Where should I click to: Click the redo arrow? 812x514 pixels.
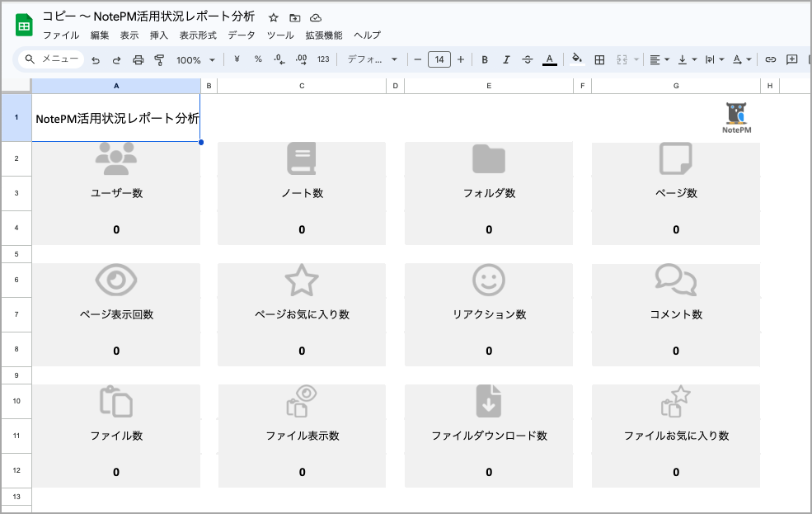[116, 60]
